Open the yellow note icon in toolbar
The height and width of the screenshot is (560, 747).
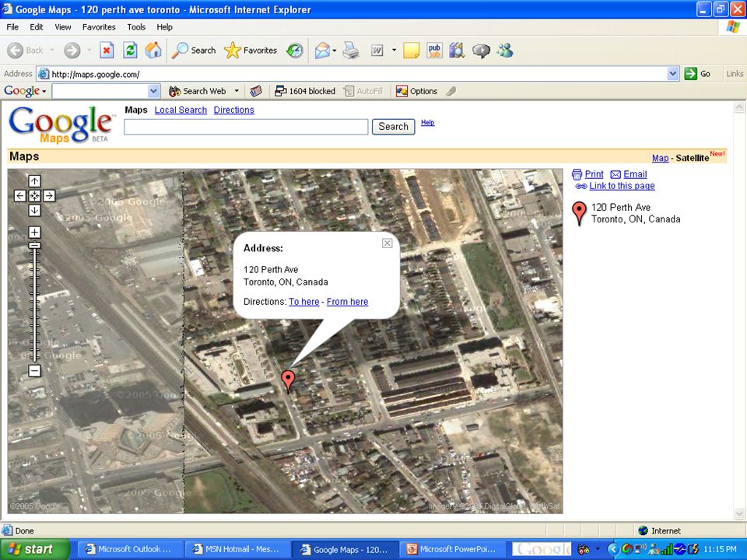pos(411,50)
